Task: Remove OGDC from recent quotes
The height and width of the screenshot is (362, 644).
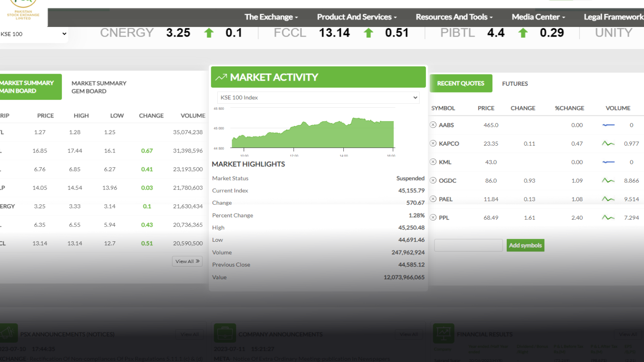Action: (x=433, y=180)
